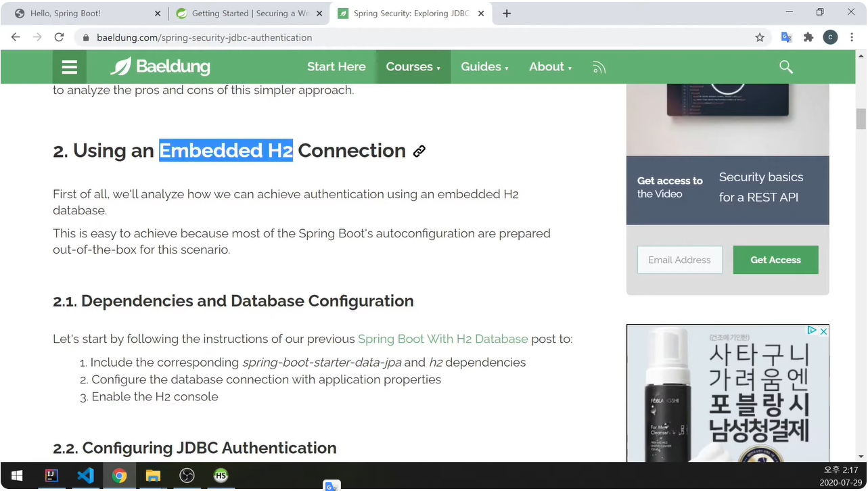Switch to Getting Started Securing tab

coord(248,14)
